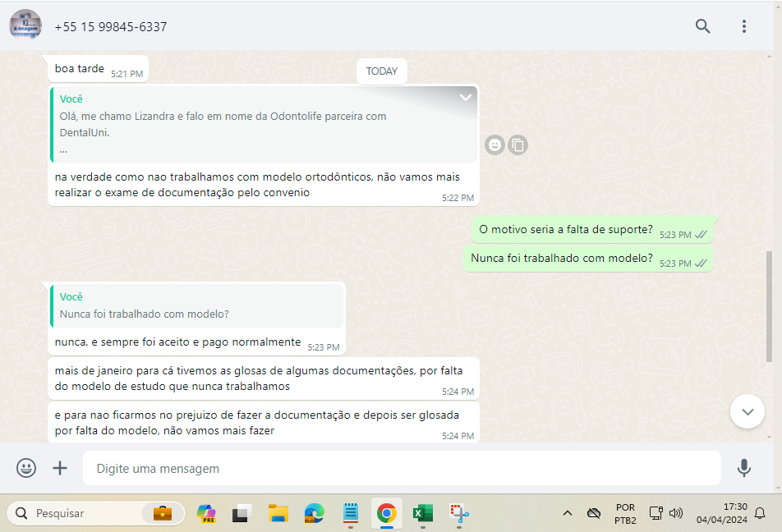The width and height of the screenshot is (782, 532).
Task: Switch to Google Chrome in the taskbar
Action: point(387,513)
